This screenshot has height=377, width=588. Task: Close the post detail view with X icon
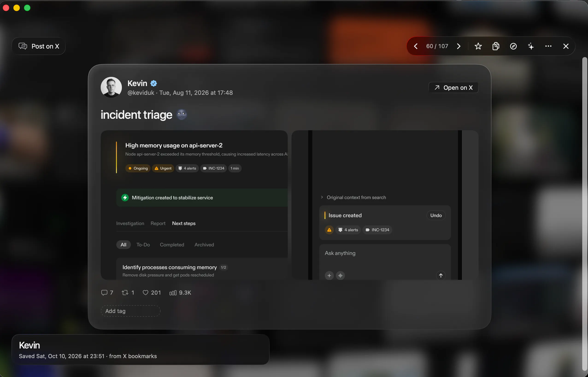pyautogui.click(x=566, y=46)
